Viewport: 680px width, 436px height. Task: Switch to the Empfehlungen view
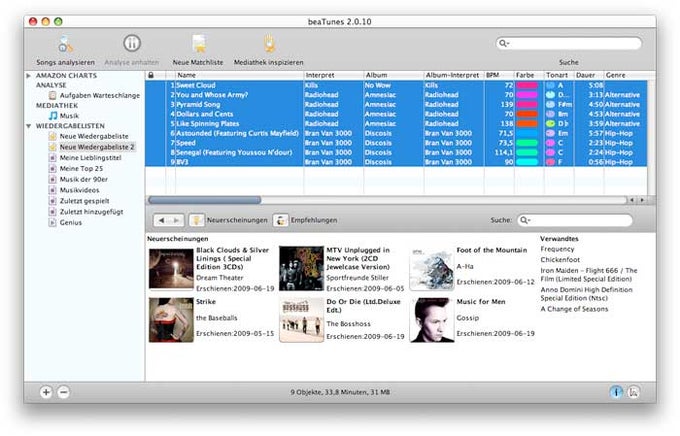tap(305, 220)
